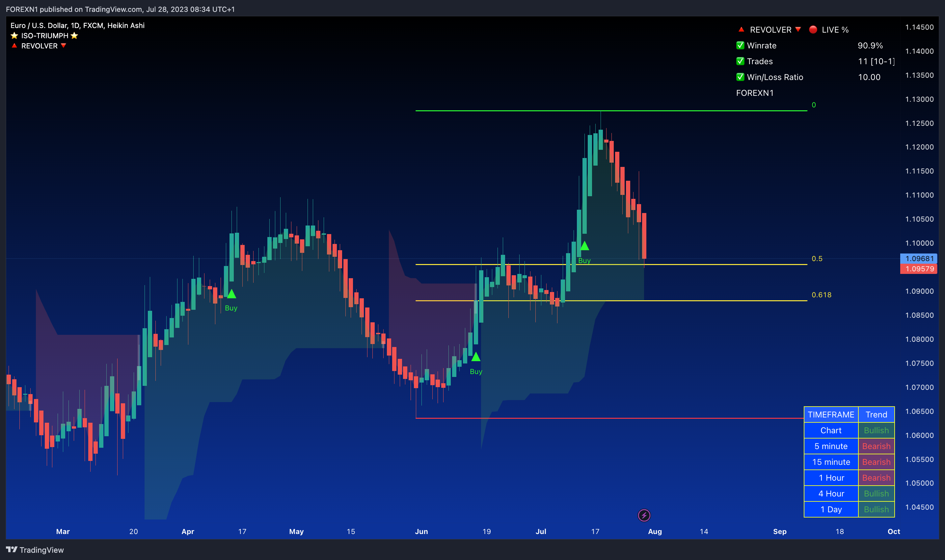Click Bearish trend cell for 5 minute
The height and width of the screenshot is (560, 945).
[x=876, y=446]
